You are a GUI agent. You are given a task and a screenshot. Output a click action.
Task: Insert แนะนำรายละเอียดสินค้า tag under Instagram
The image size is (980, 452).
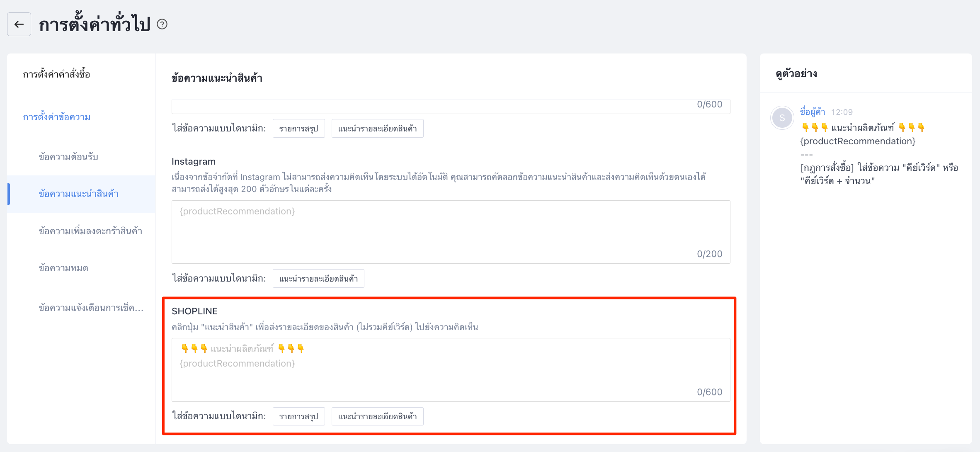coord(318,279)
